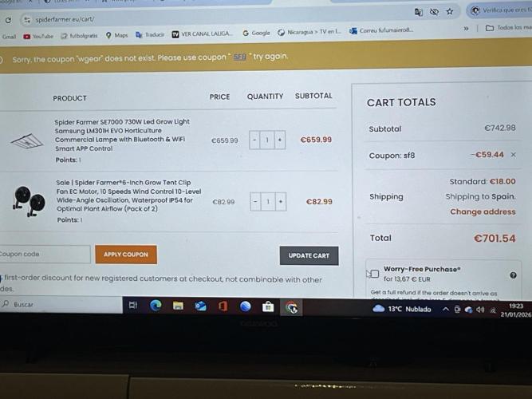
Task: Launch Microsoft Edge from taskbar
Action: click(x=156, y=306)
